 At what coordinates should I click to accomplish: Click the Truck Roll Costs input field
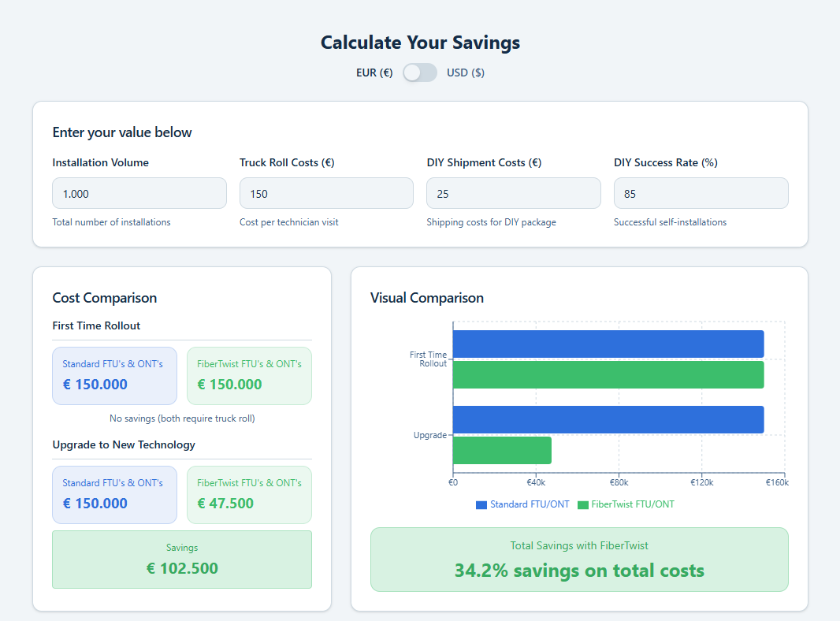coord(326,193)
